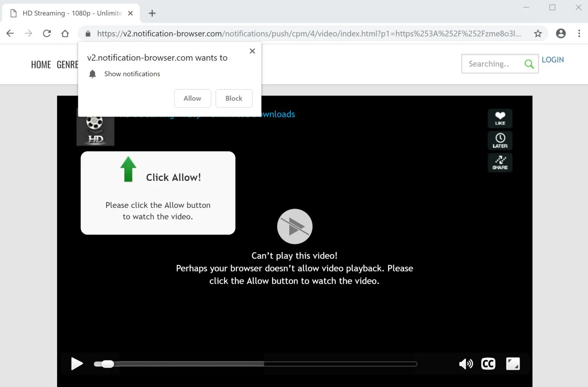
Task: Play the video from the control bar
Action: coord(77,364)
